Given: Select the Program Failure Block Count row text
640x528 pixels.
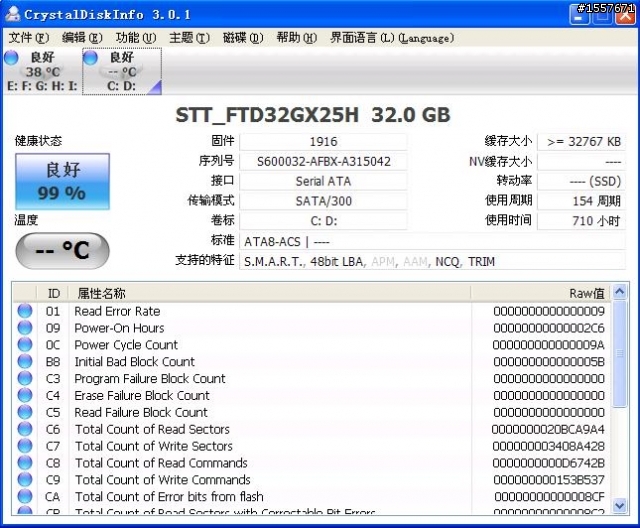Looking at the screenshot, I should (x=150, y=379).
